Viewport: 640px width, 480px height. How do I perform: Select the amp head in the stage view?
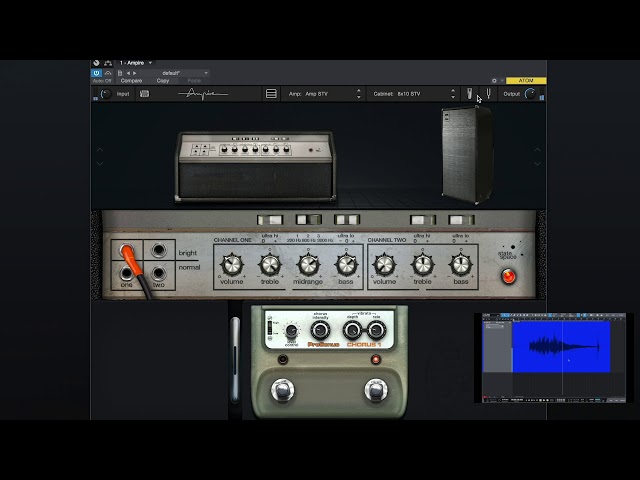click(256, 167)
